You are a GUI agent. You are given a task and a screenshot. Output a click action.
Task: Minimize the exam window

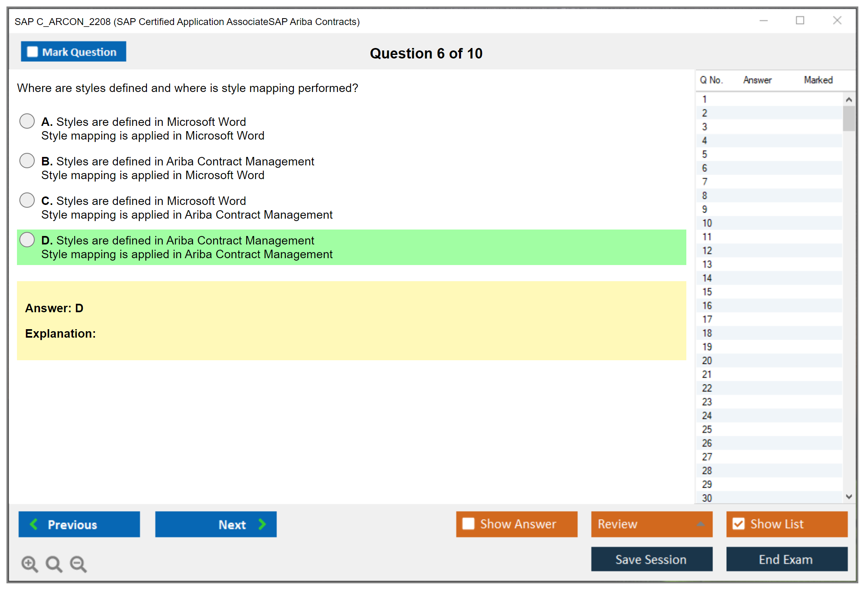click(763, 21)
